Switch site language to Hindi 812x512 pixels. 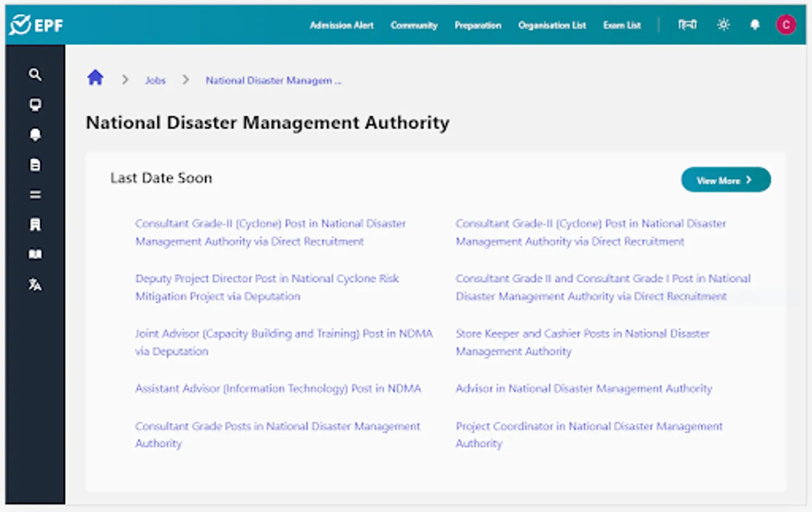tap(687, 25)
